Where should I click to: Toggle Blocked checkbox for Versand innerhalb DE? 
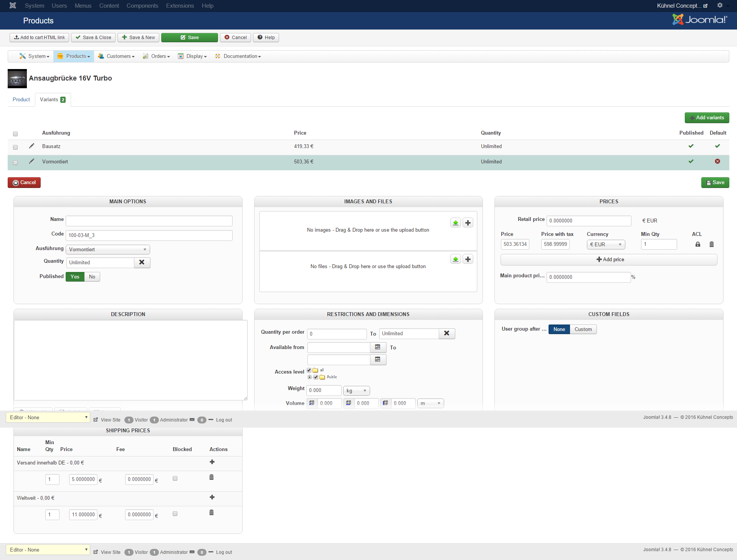click(175, 479)
